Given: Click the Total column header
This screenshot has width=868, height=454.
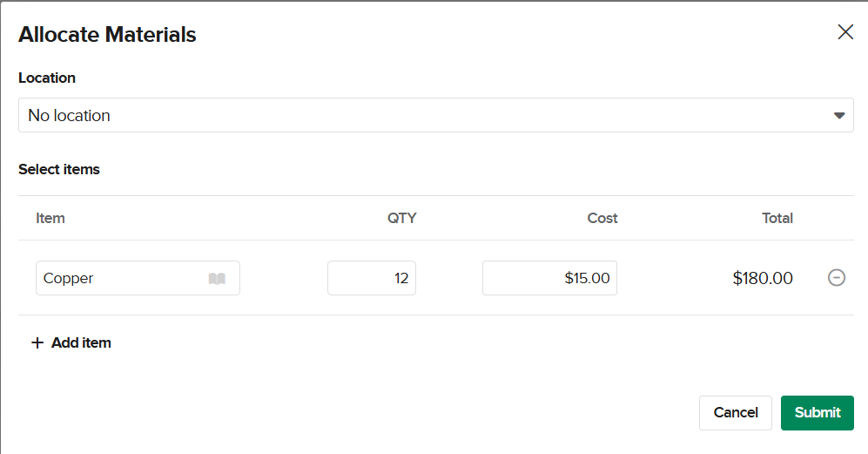Looking at the screenshot, I should point(777,218).
